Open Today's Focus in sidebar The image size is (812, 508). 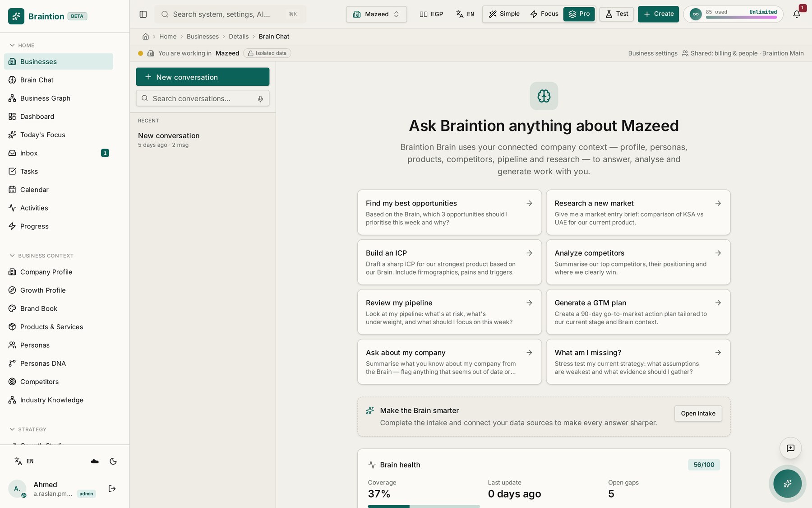coord(59,135)
